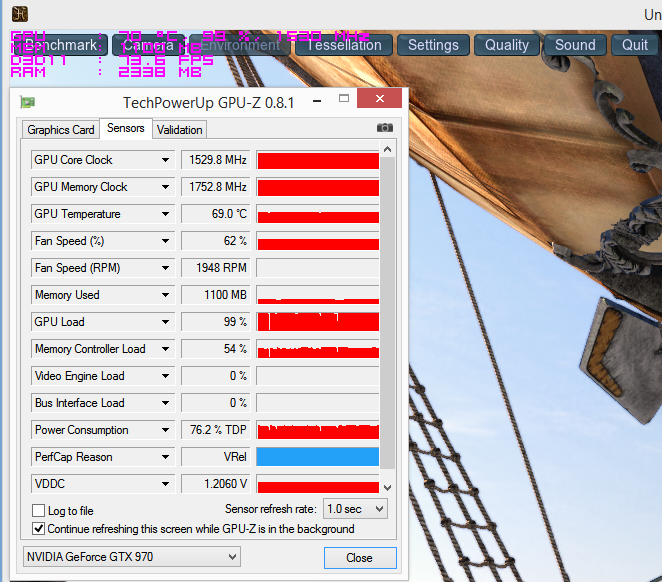Click the GPU-Z screenshot camera icon

385,127
